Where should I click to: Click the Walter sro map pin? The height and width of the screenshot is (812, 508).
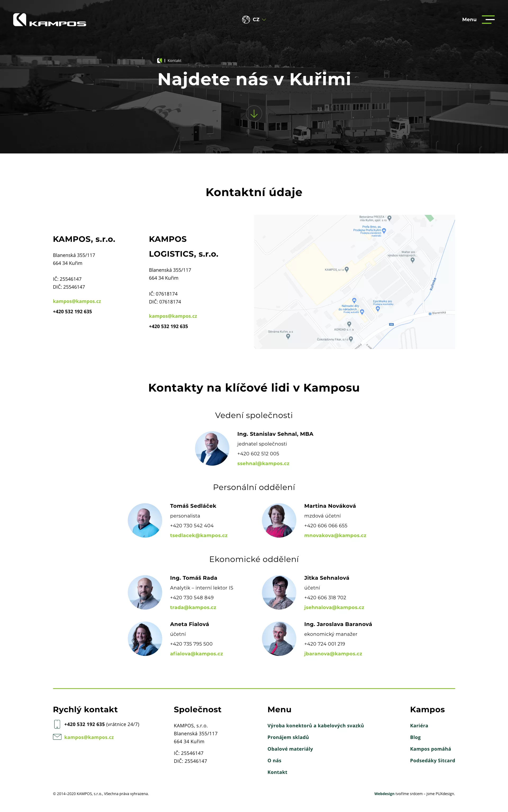click(412, 260)
